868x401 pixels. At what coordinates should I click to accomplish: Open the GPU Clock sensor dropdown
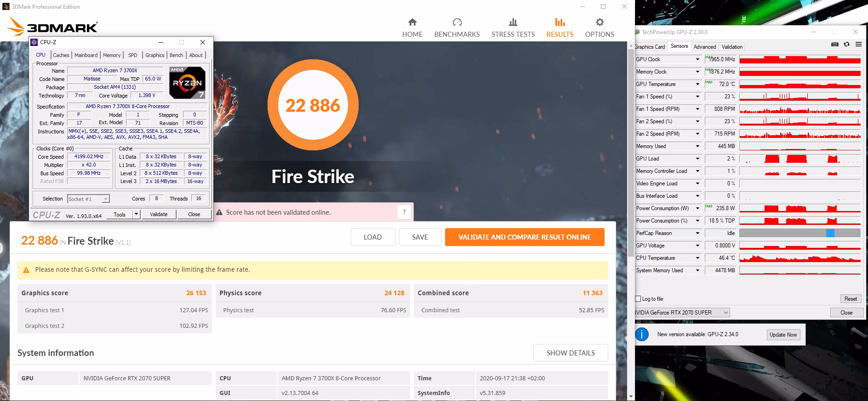coord(697,59)
